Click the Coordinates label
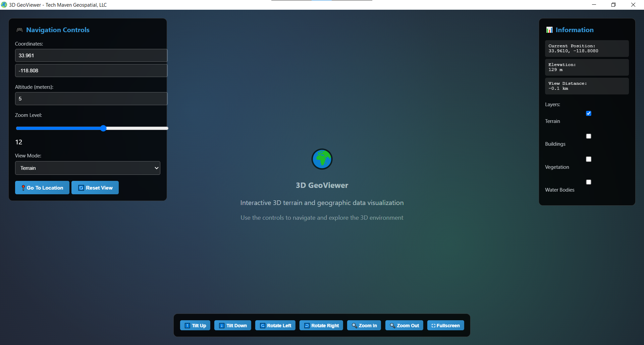Viewport: 644px width, 345px height. click(x=29, y=44)
